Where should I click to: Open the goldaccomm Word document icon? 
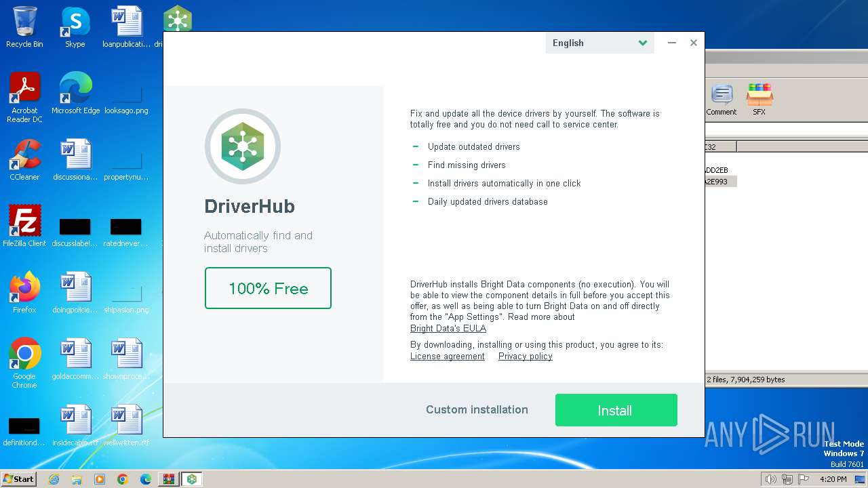(x=75, y=359)
